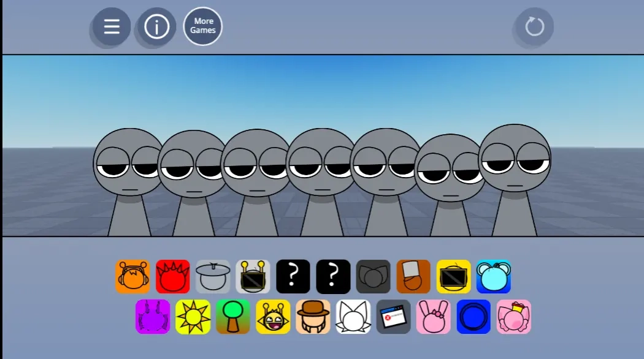644x359 pixels.
Task: Select the white cat-eared character icon
Action: 353,317
